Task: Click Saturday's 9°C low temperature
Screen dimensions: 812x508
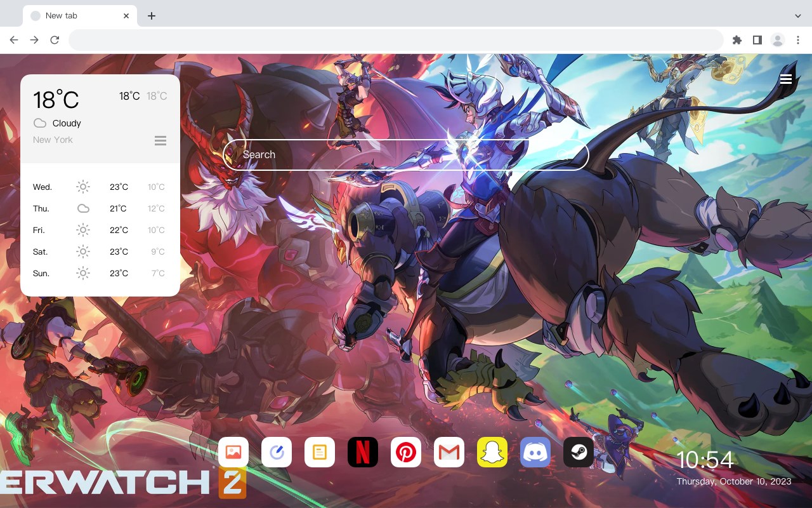Action: pyautogui.click(x=158, y=251)
